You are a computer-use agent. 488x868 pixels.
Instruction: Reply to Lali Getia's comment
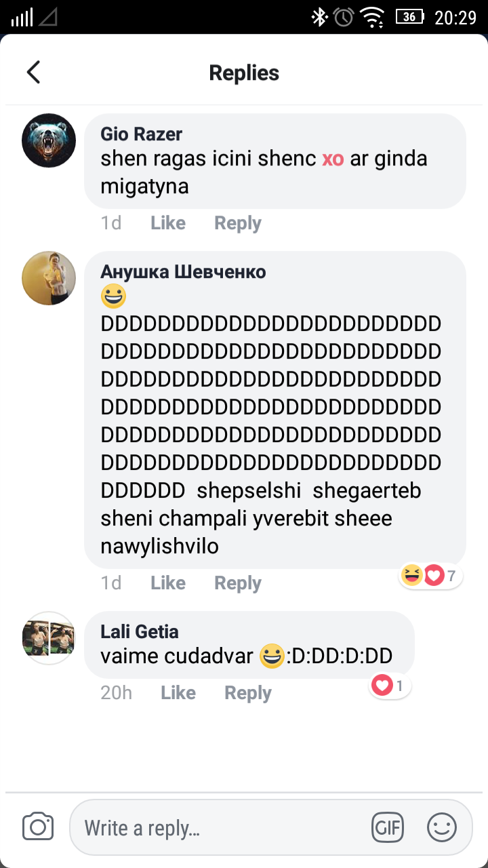(x=247, y=693)
